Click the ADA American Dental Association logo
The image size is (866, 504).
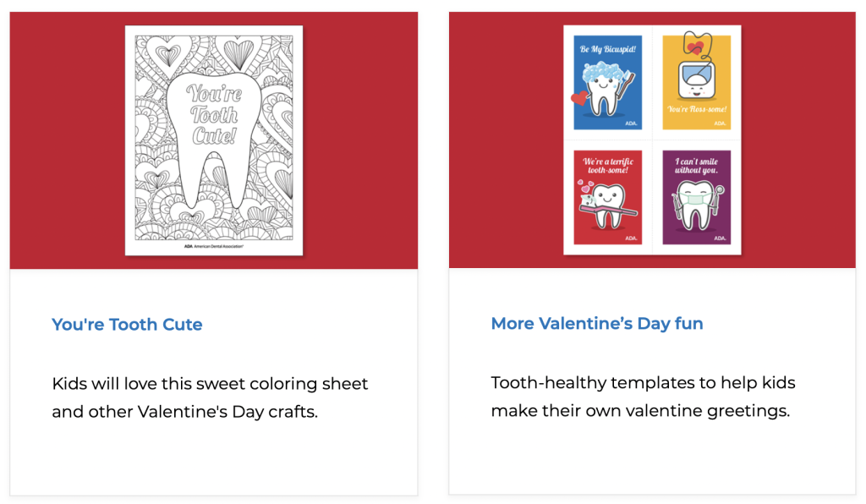point(214,246)
